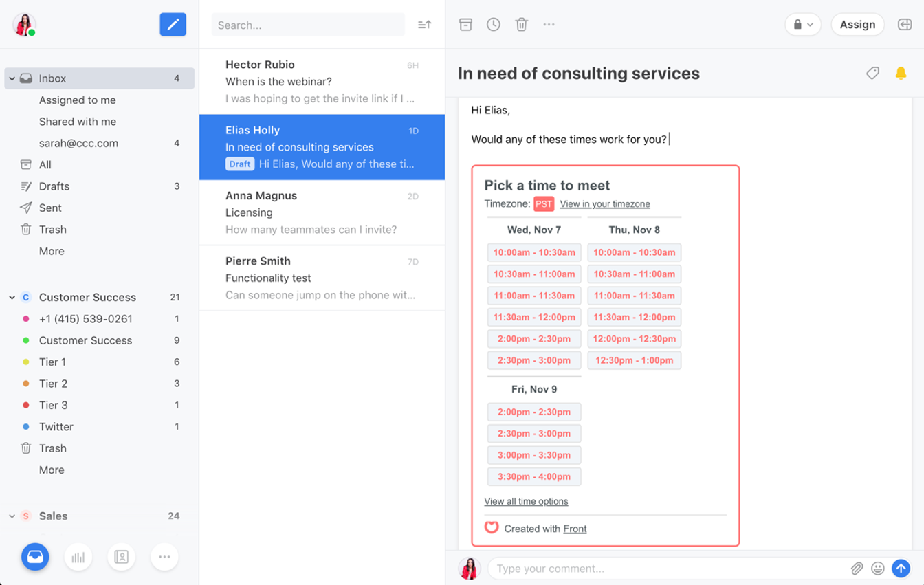This screenshot has width=924, height=585.
Task: Collapse the Customer Success section
Action: (11, 297)
